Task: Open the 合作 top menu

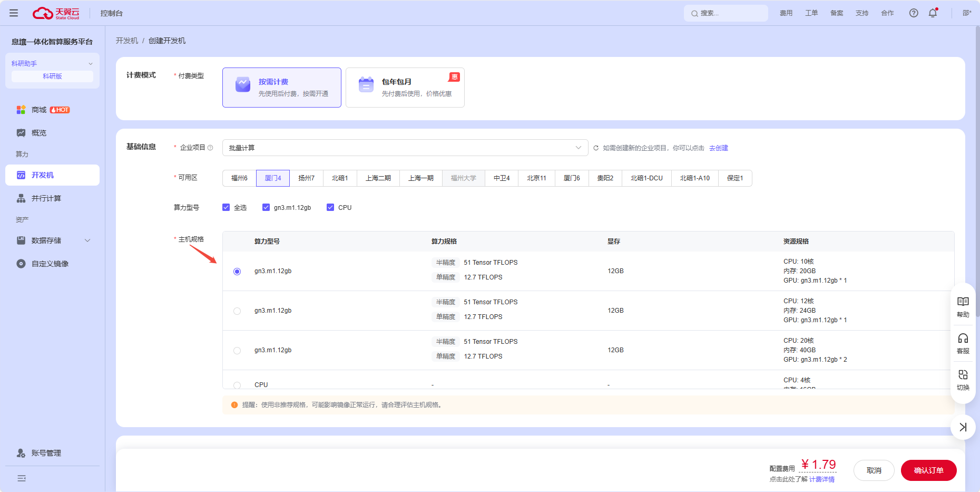Action: click(x=887, y=13)
